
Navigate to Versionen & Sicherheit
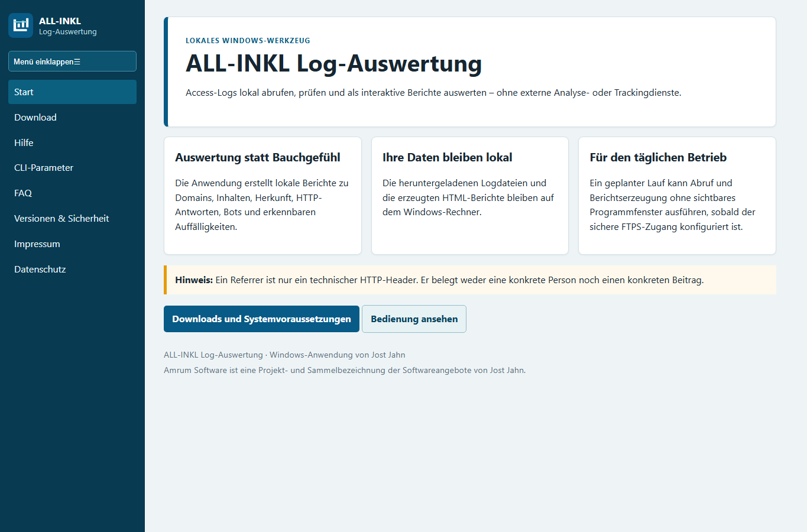tap(72, 219)
